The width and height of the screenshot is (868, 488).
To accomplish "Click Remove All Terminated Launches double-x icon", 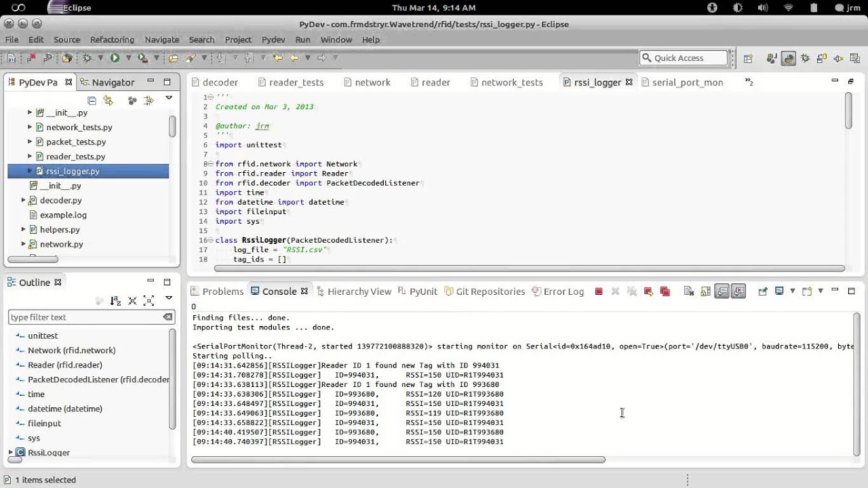I will click(x=631, y=291).
